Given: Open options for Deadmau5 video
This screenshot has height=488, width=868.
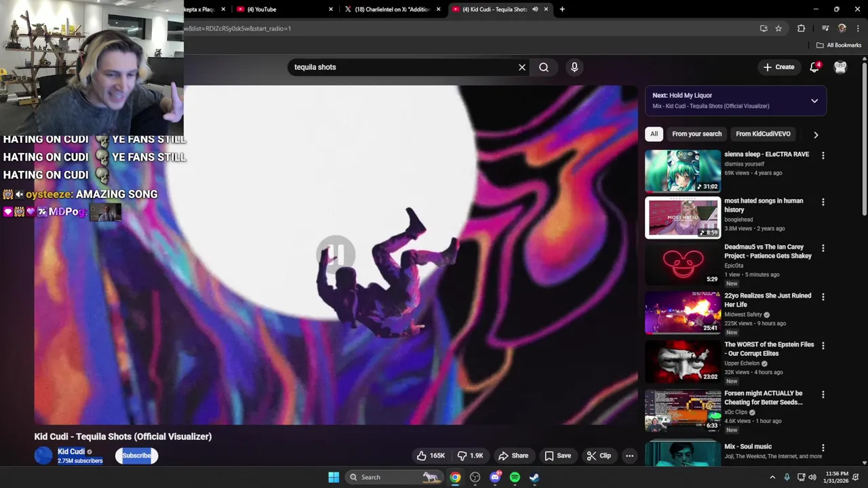Looking at the screenshot, I should click(823, 248).
